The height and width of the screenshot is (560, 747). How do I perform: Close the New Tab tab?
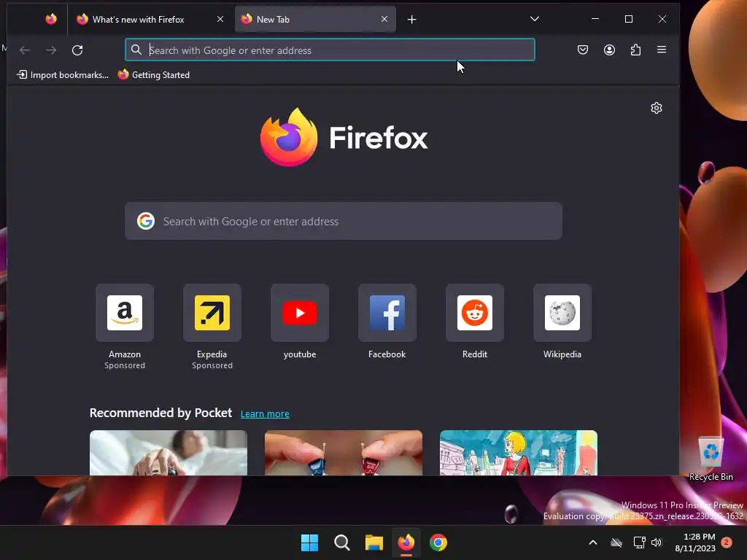coord(384,19)
